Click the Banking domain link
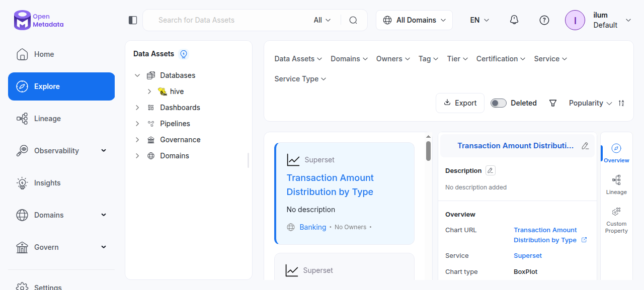This screenshot has height=290, width=644. pyautogui.click(x=313, y=227)
